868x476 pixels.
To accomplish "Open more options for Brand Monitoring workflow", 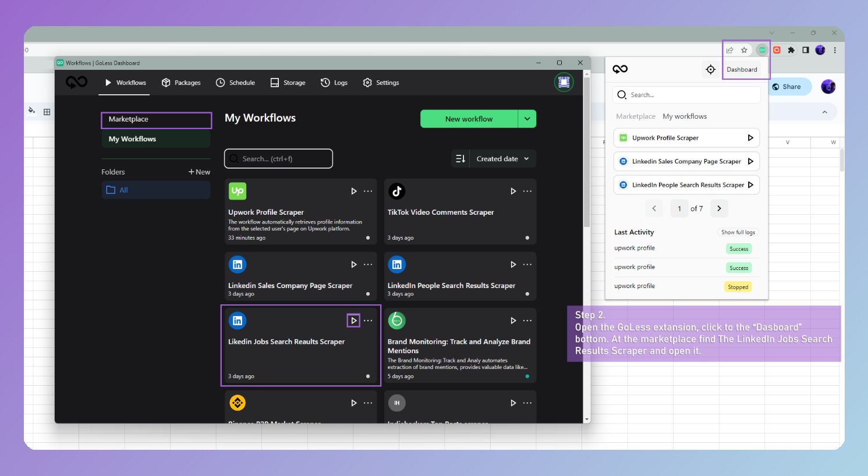I will coord(527,321).
